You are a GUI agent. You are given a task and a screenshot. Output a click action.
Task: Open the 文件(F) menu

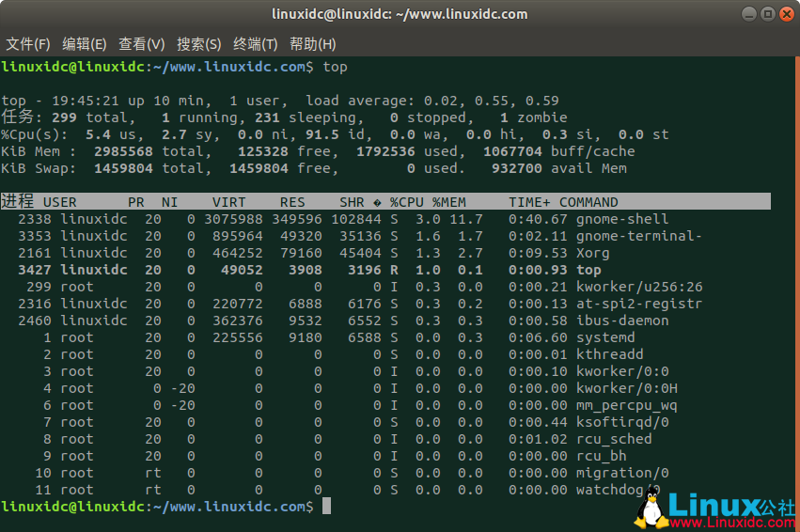click(28, 44)
